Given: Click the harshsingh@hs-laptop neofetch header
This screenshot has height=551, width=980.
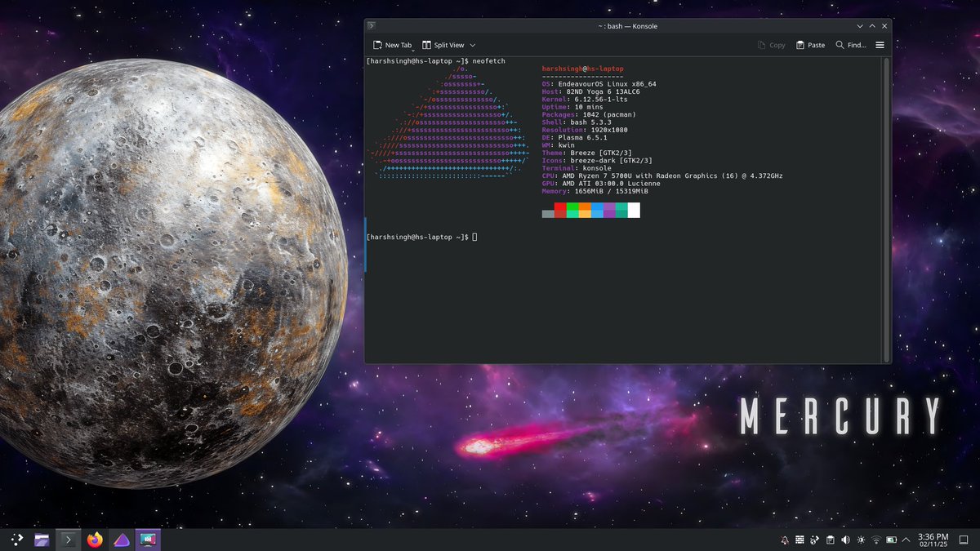Looking at the screenshot, I should (583, 69).
